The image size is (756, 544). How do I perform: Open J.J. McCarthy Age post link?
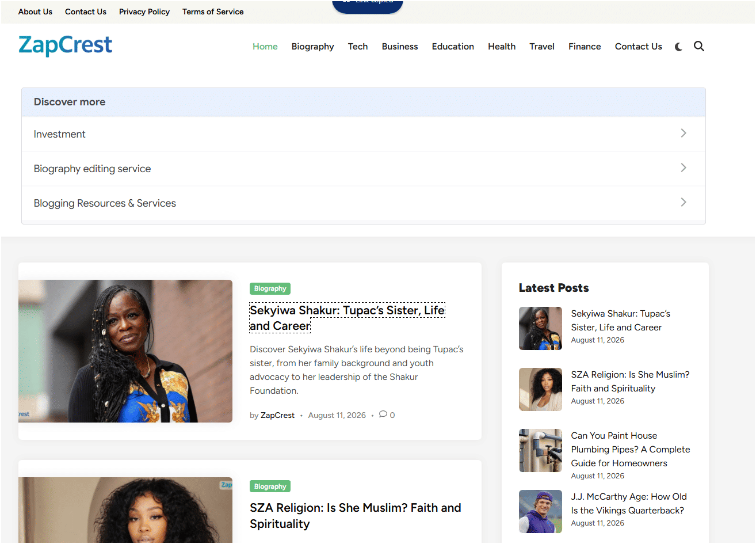(628, 504)
